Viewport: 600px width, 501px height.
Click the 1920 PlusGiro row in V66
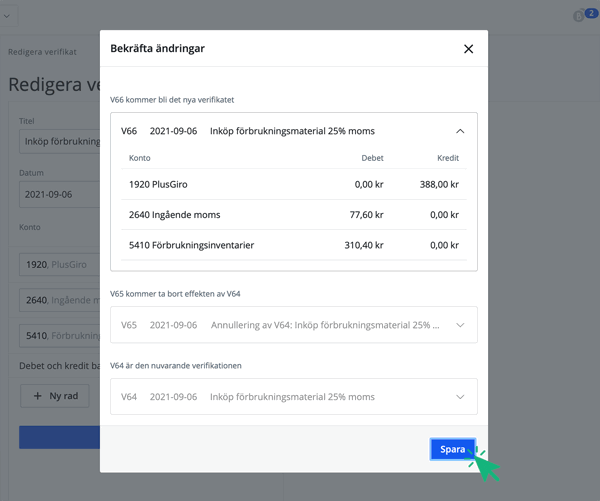pyautogui.click(x=293, y=184)
